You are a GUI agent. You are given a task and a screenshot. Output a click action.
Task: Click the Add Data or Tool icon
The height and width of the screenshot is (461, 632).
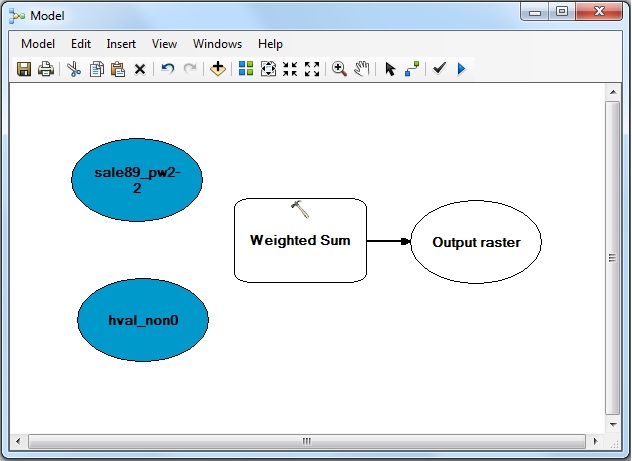(x=218, y=69)
